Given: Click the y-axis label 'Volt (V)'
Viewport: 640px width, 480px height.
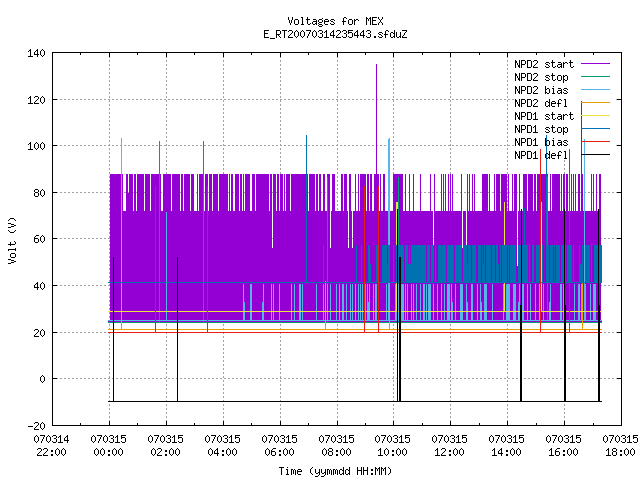Looking at the screenshot, I should 13,240.
